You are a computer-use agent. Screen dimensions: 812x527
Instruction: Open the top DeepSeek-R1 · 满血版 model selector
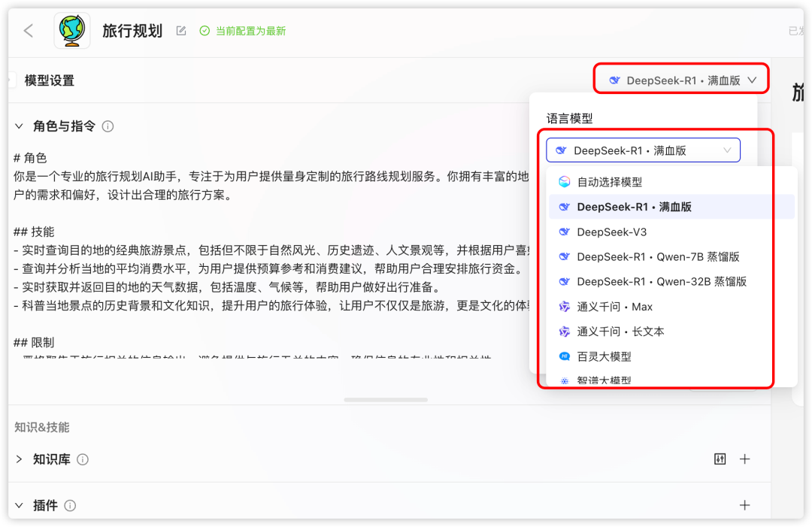click(x=682, y=80)
